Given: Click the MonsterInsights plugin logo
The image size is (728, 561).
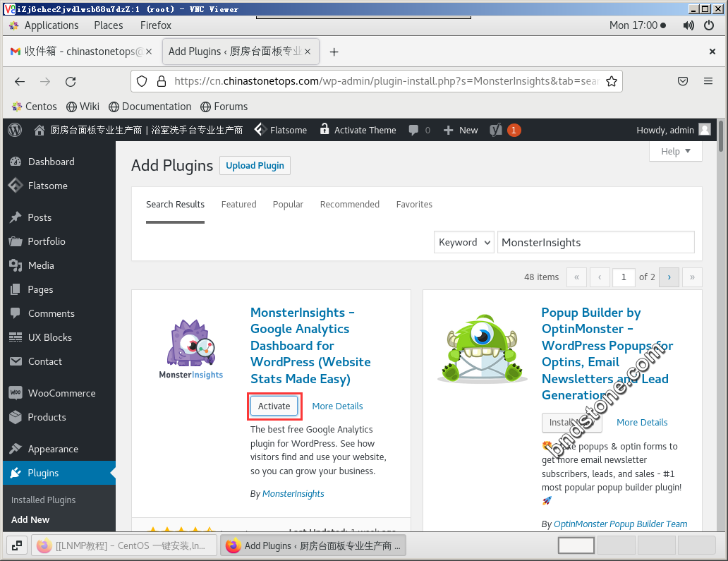Looking at the screenshot, I should [x=191, y=349].
